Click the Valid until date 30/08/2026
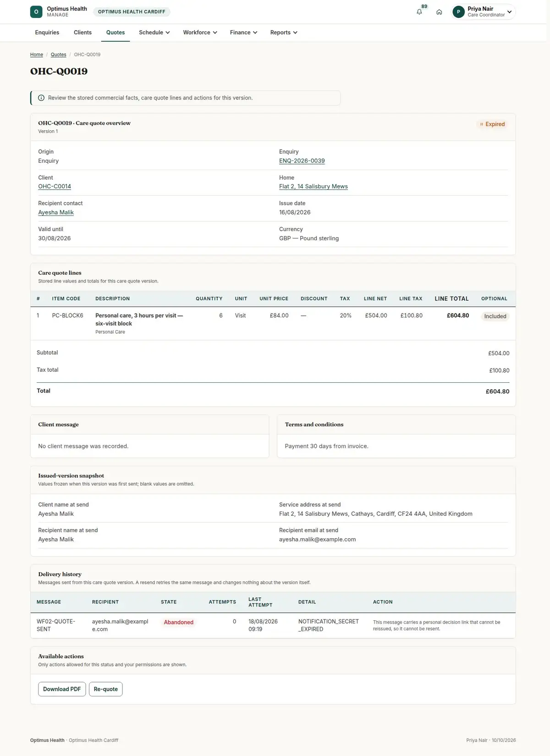The height and width of the screenshot is (756, 550). point(55,238)
